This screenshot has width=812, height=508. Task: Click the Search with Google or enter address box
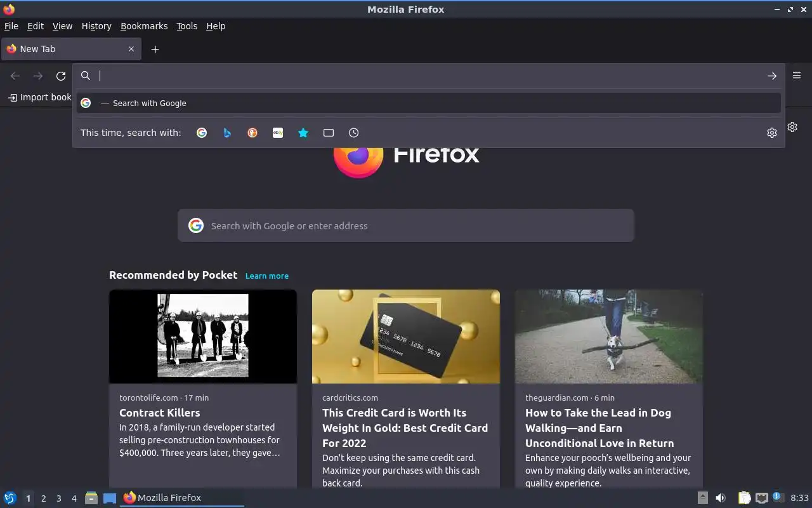[406, 225]
